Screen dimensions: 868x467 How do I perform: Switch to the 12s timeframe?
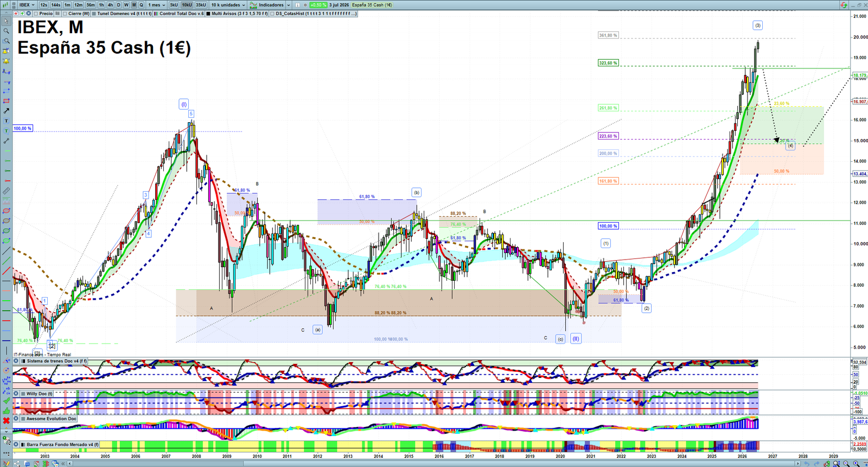click(43, 5)
